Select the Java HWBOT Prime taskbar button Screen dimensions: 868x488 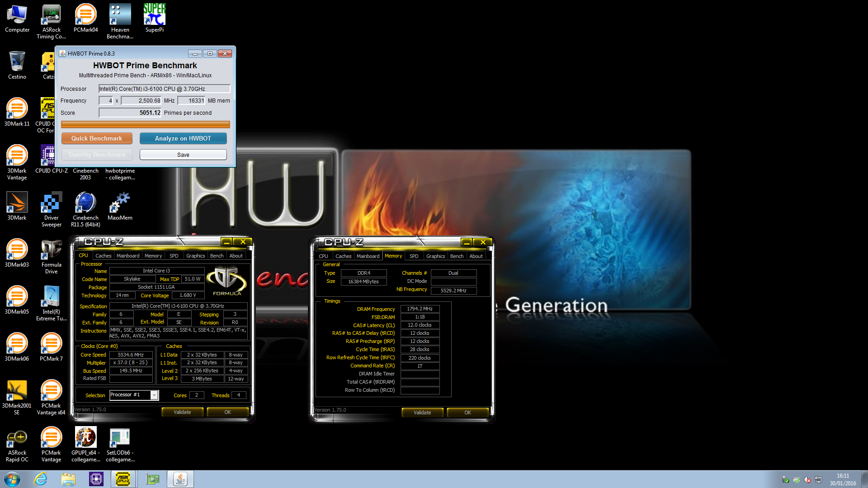180,479
